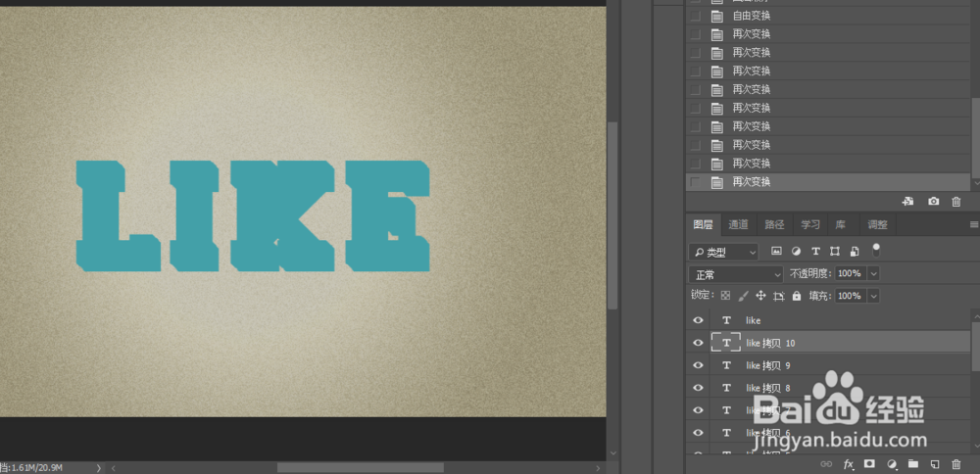Filter layers by smart objects icon
The width and height of the screenshot is (980, 474).
(855, 251)
